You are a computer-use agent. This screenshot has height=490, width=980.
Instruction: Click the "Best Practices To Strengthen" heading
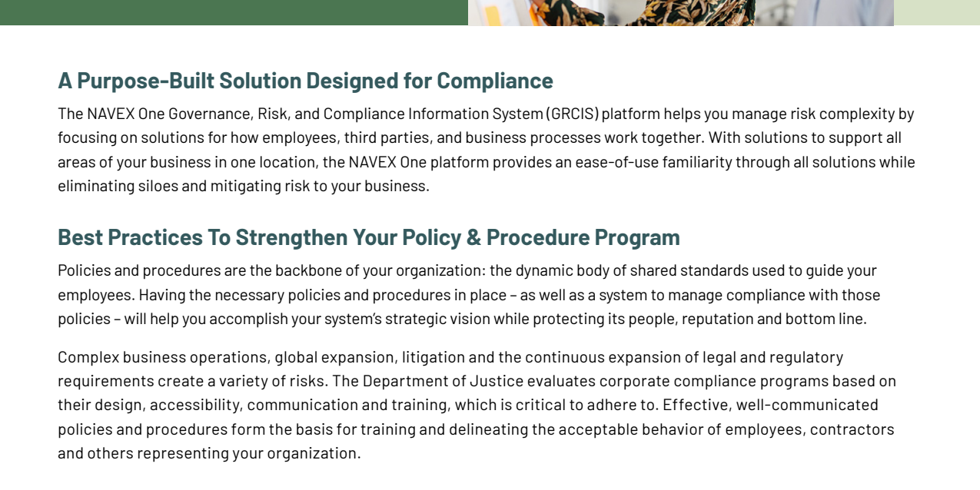[369, 237]
